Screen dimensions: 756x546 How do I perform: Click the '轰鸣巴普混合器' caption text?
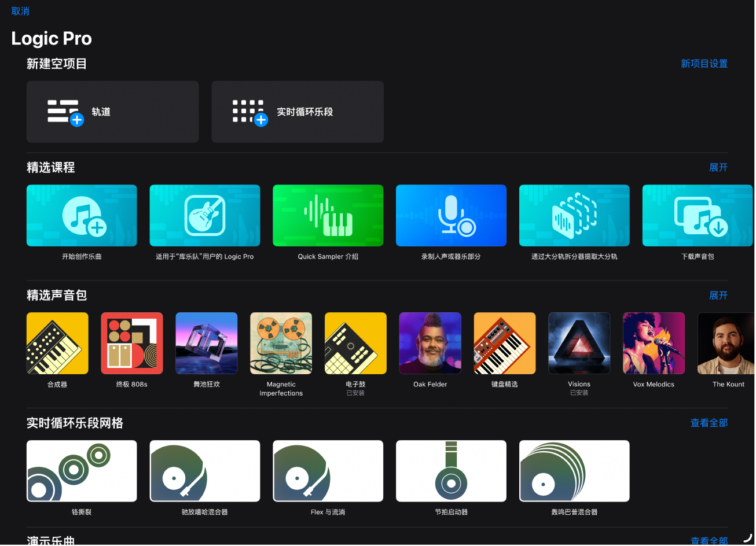(x=574, y=512)
